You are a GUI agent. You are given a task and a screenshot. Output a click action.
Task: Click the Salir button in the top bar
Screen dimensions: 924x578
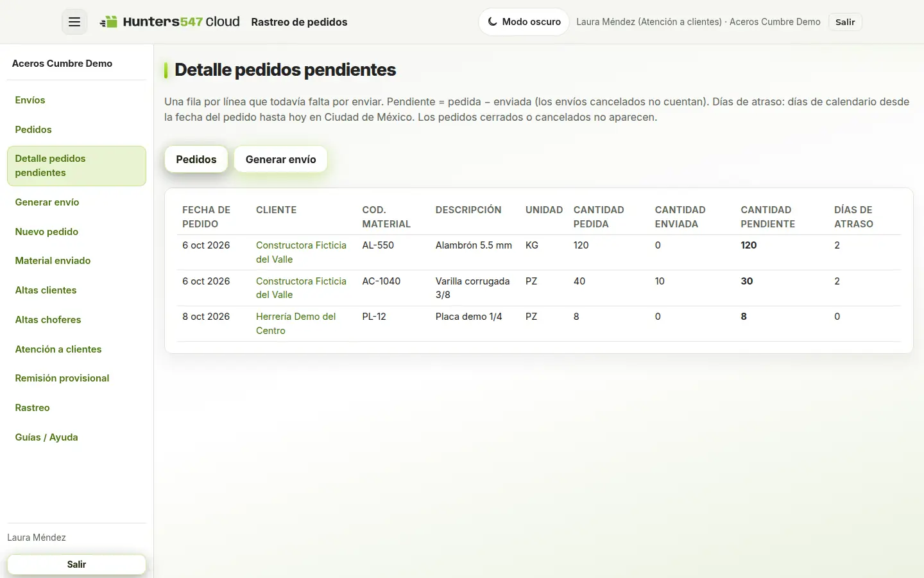click(x=845, y=22)
